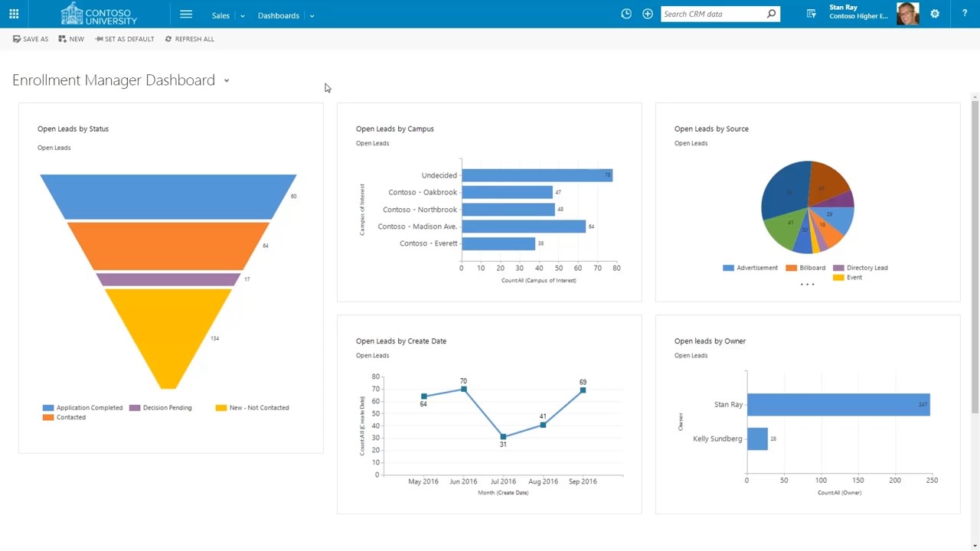Click the Save As button
The image size is (980, 551).
tap(31, 39)
